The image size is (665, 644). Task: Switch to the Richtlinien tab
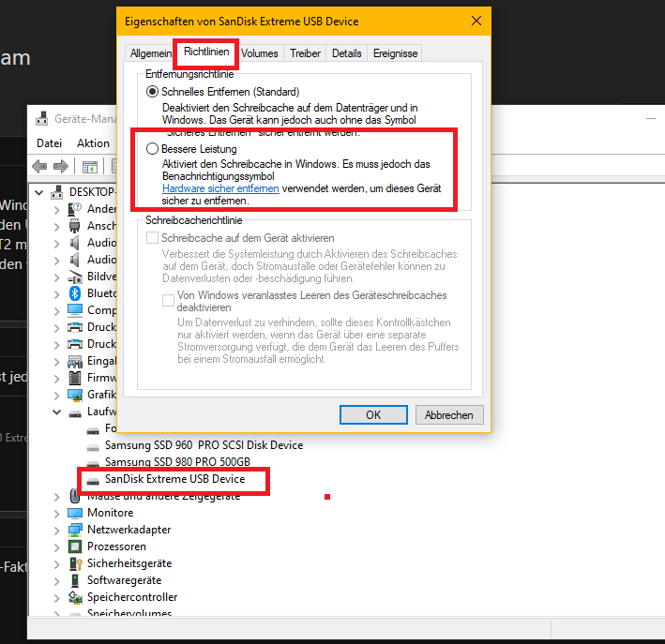point(206,52)
